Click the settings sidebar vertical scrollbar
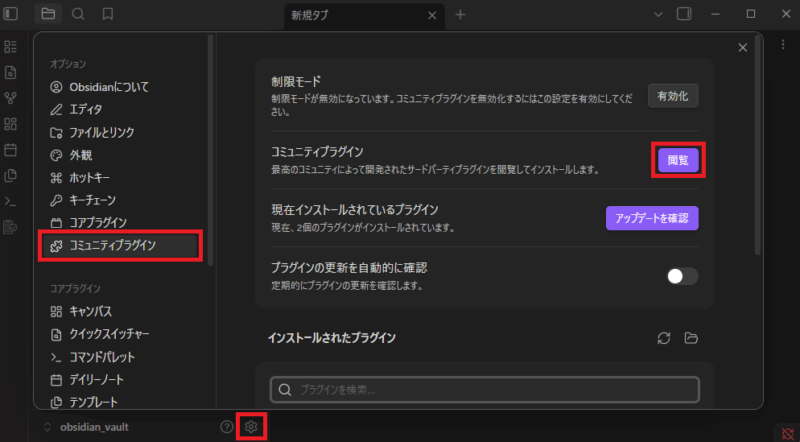This screenshot has width=800, height=442. pos(210,151)
